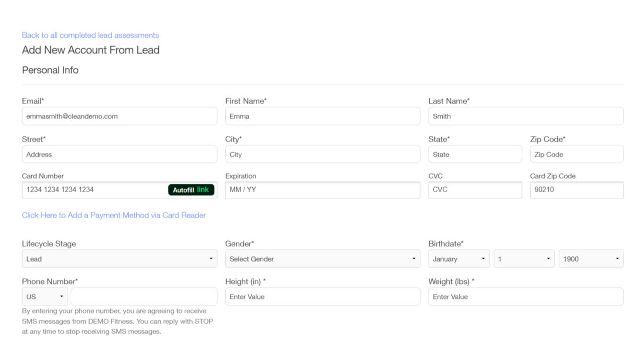This screenshot has width=644, height=362.
Task: Click the Autofill link button
Action: pos(191,189)
